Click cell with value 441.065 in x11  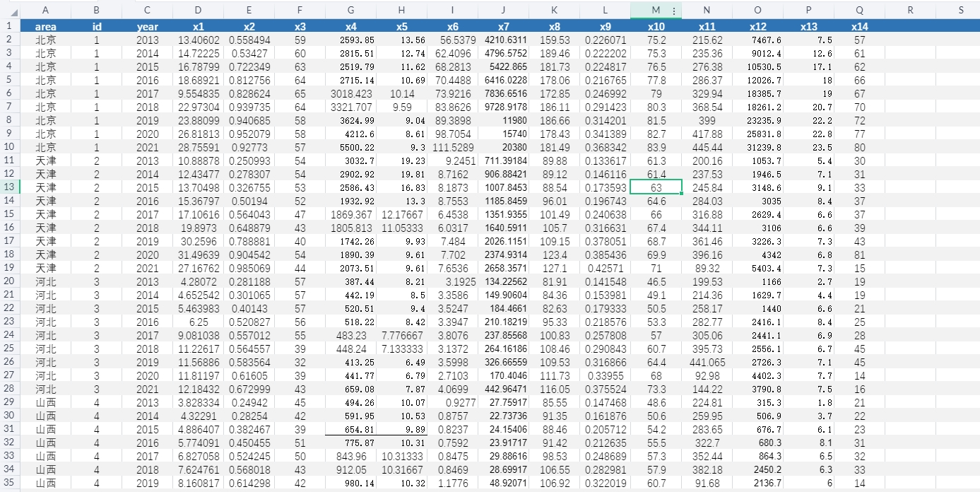[707, 362]
